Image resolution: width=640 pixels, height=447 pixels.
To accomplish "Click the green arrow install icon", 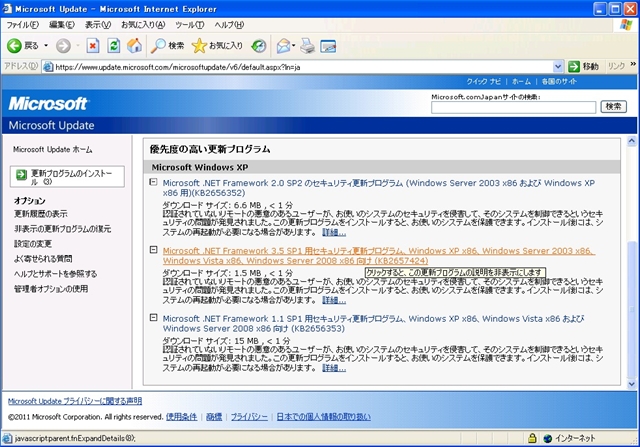I will pyautogui.click(x=21, y=175).
